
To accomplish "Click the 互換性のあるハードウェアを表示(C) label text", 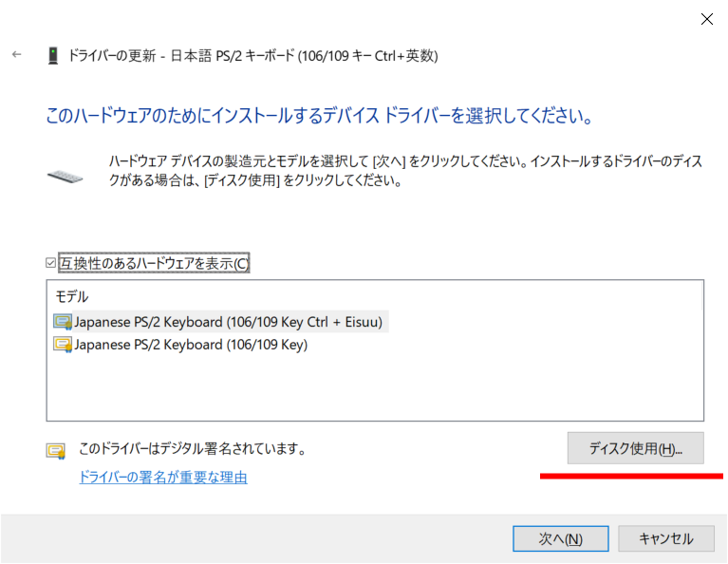I will (154, 264).
